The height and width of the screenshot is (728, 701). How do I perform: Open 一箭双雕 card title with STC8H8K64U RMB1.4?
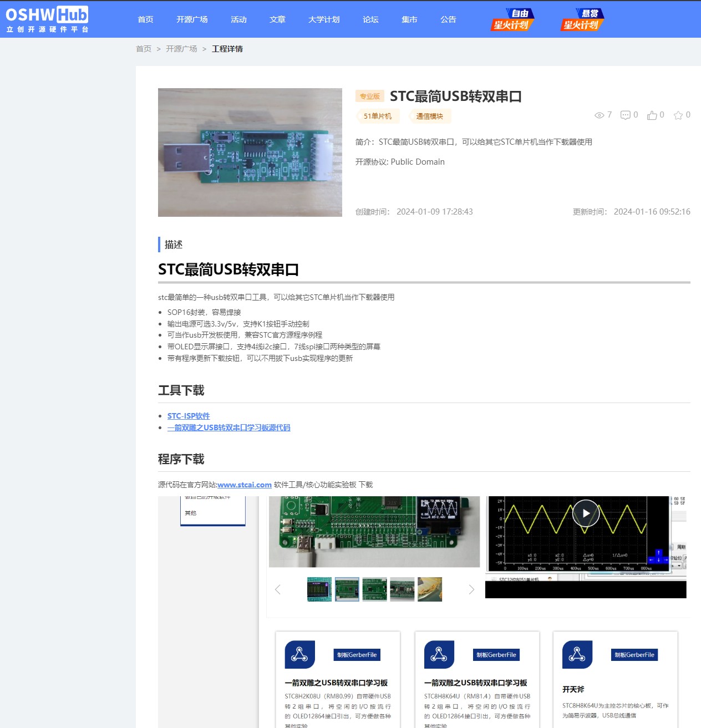pyautogui.click(x=476, y=683)
